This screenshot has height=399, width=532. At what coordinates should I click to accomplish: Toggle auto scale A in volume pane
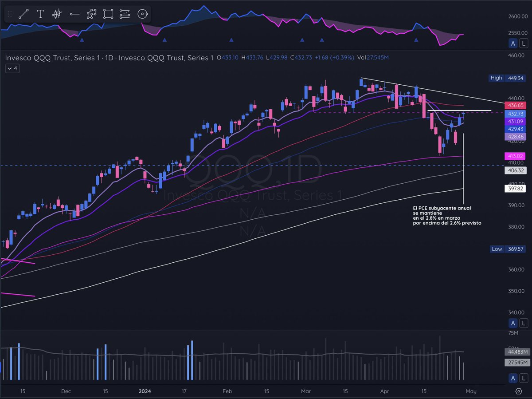click(x=513, y=378)
